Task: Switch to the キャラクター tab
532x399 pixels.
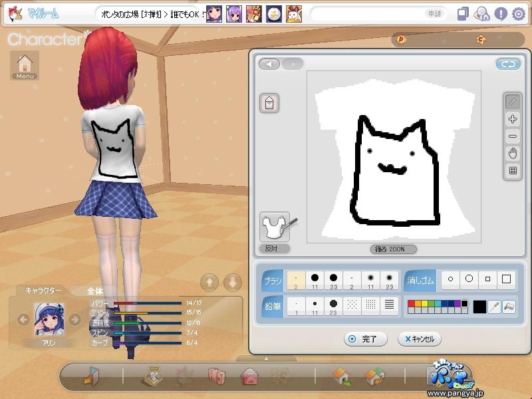Action: (x=43, y=291)
